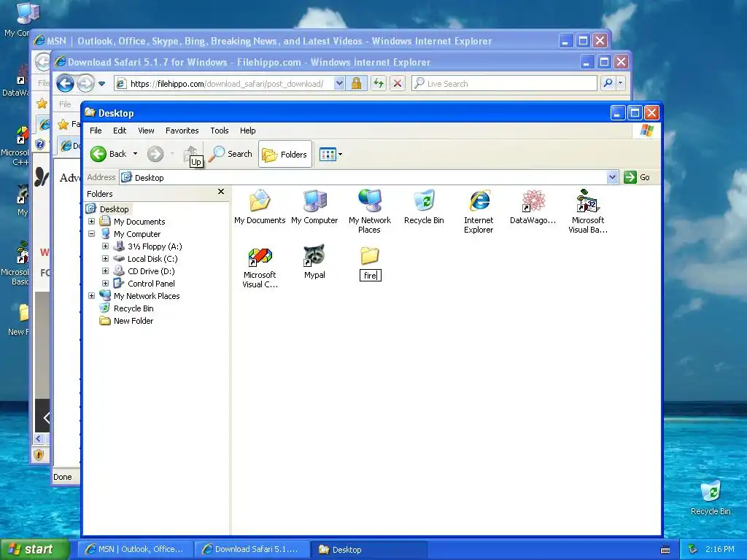The image size is (747, 560).
Task: Expand Local Disk (C:) node
Action: (x=105, y=259)
